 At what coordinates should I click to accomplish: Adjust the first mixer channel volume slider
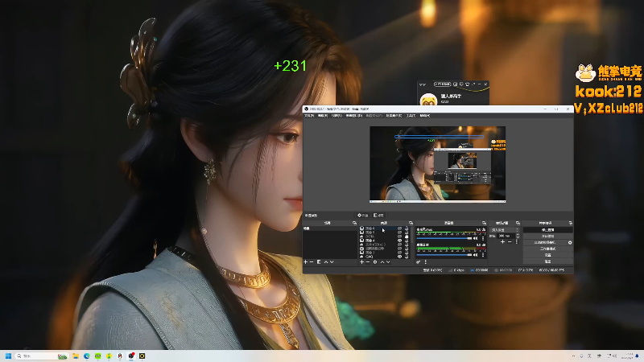[444, 238]
